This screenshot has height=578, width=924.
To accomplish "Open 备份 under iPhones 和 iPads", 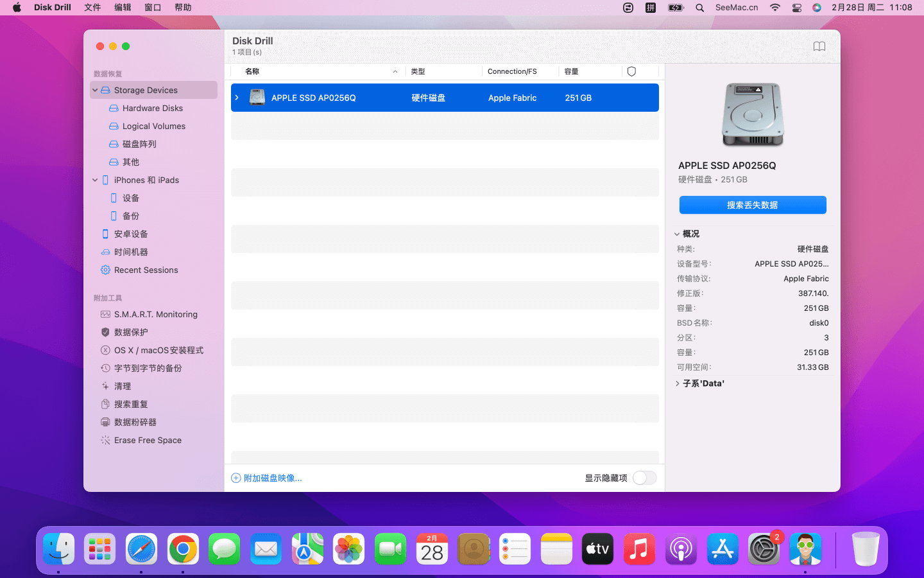I will click(x=131, y=216).
